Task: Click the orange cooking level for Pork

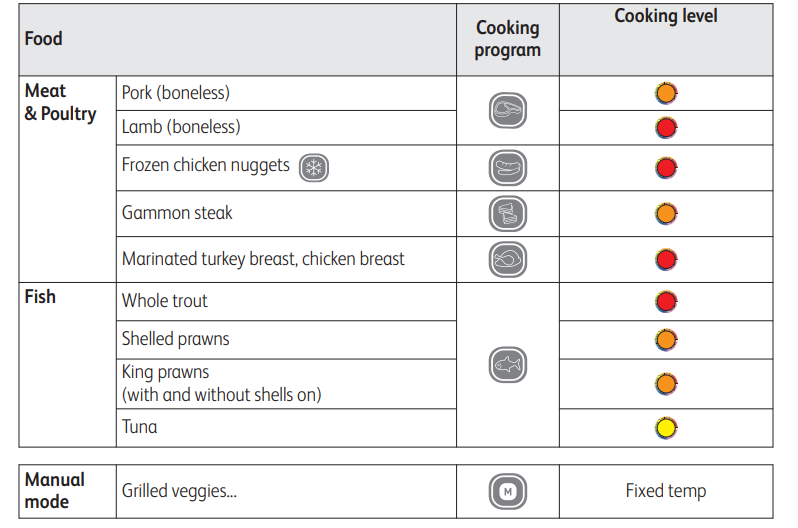Action: pyautogui.click(x=666, y=93)
